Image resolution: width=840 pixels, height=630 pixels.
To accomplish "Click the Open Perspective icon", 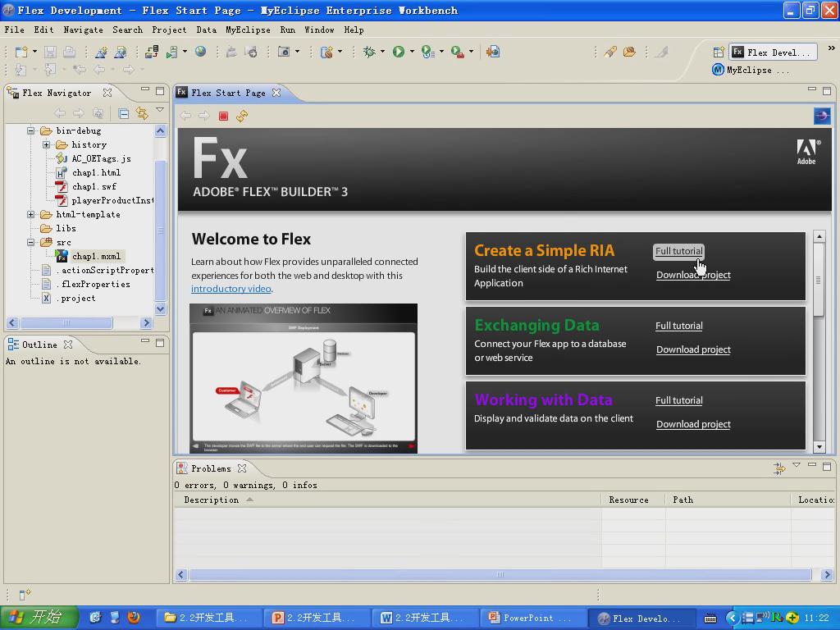I will 719,52.
